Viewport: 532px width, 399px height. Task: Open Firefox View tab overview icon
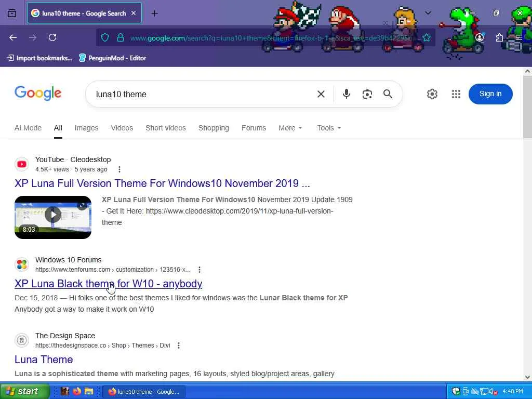(x=12, y=13)
